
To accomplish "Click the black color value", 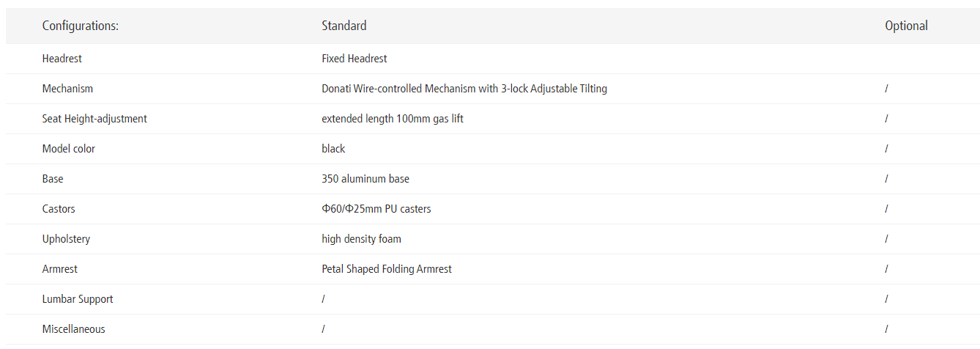I will point(333,149).
